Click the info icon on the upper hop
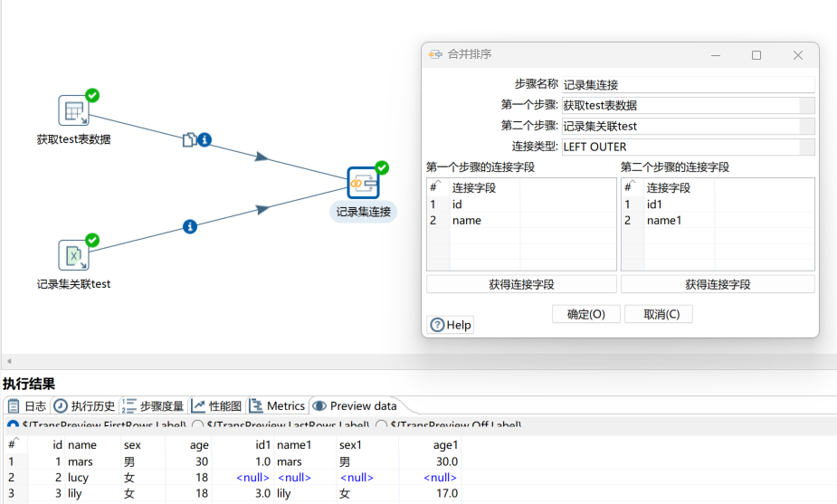The height and width of the screenshot is (504, 837). tap(204, 139)
